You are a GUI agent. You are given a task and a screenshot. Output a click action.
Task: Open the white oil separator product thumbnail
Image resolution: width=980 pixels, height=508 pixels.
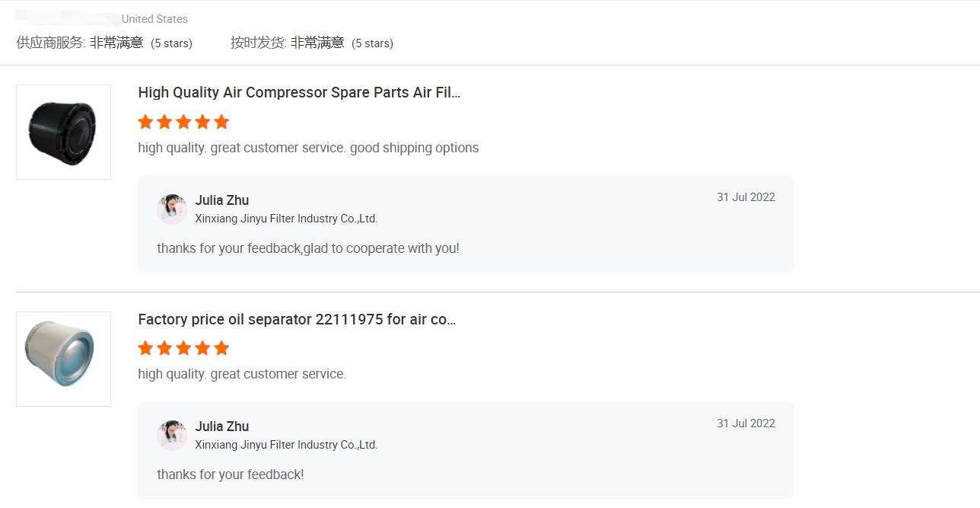pos(63,359)
